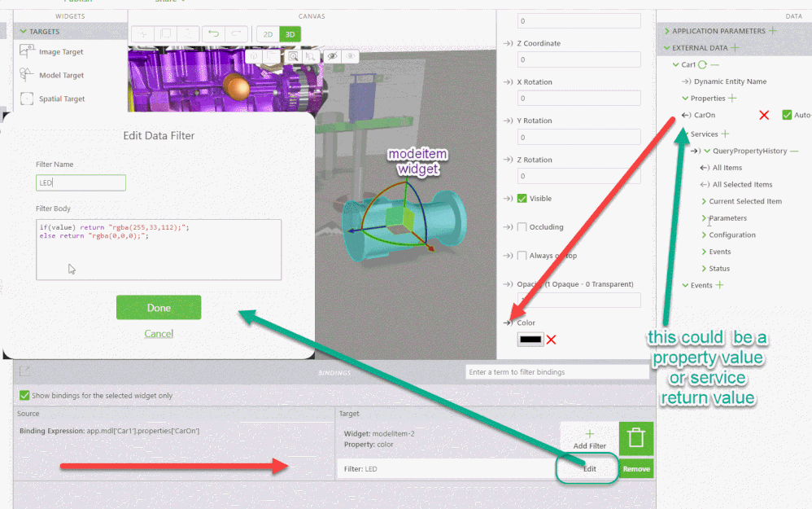
Task: Select All Selected Items tree row
Action: click(x=742, y=185)
